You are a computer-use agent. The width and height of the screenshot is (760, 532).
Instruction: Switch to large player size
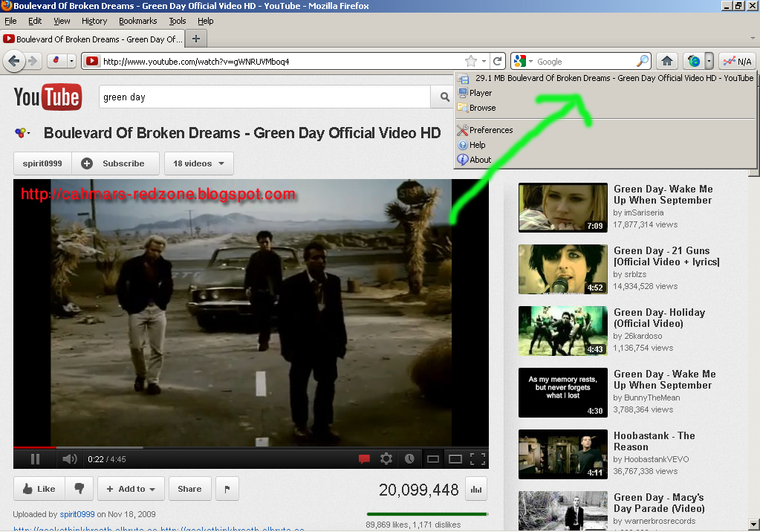[x=455, y=458]
